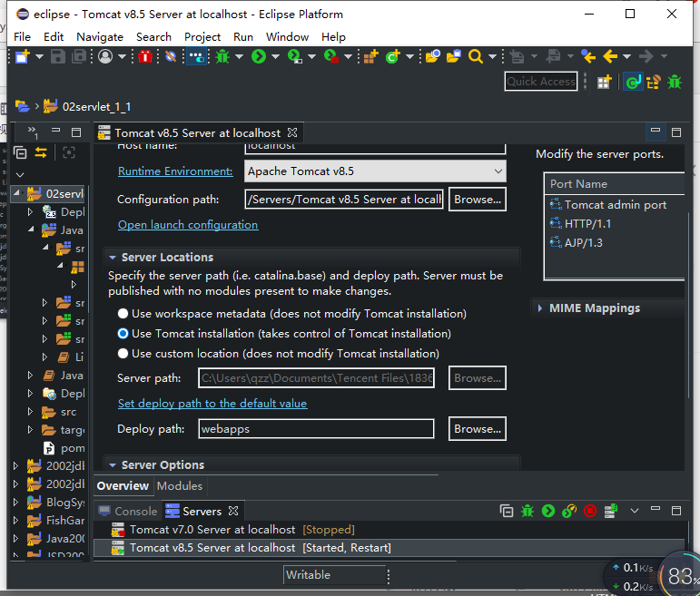Collapse the Server Options section
The height and width of the screenshot is (596, 700).
pos(113,465)
